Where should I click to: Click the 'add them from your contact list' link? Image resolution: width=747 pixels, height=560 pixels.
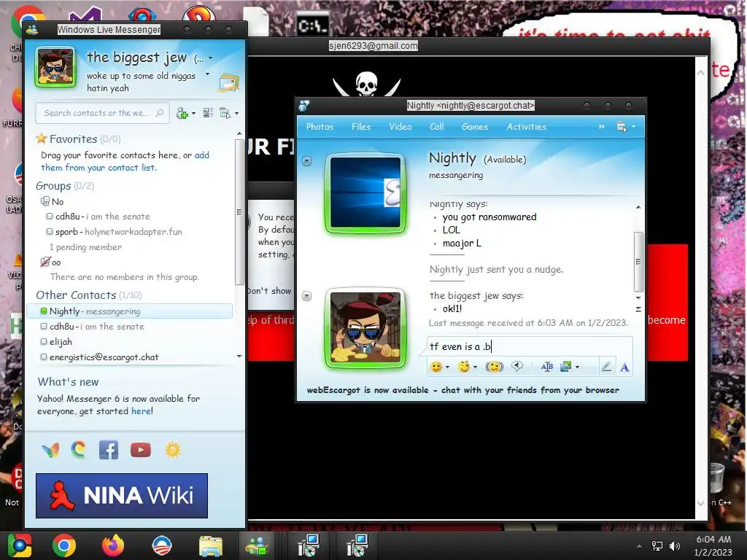click(x=125, y=161)
